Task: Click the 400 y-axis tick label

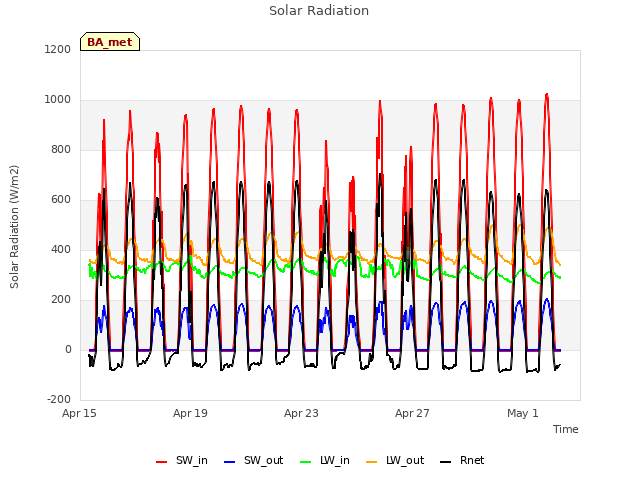Action: pos(61,249)
